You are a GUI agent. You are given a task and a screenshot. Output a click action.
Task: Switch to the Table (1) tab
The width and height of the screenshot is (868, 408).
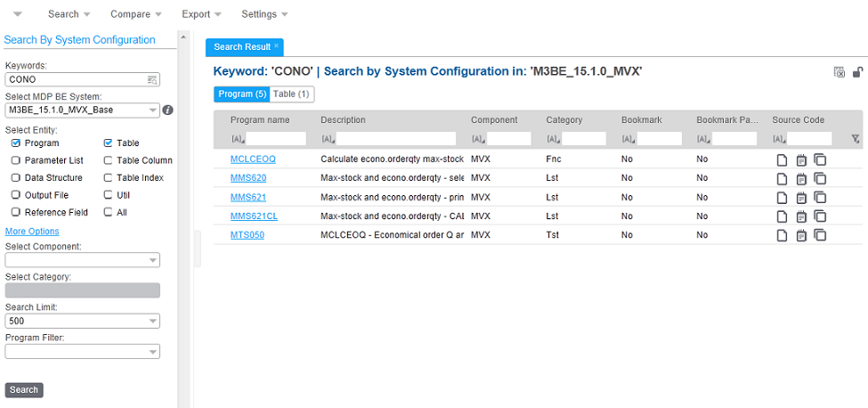click(x=291, y=94)
